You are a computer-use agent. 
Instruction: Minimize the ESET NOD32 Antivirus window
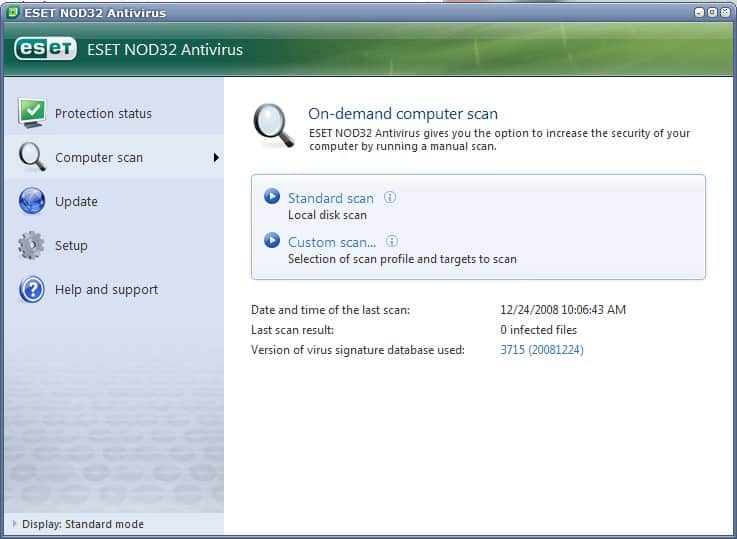[x=697, y=12]
